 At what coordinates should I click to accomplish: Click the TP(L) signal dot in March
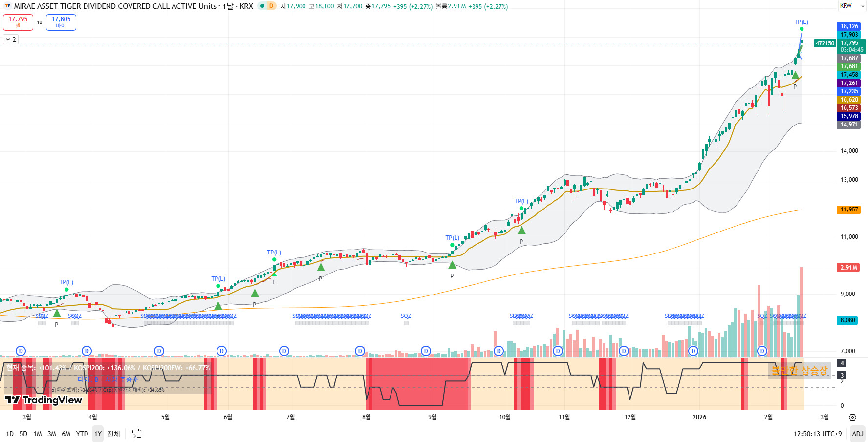point(66,289)
